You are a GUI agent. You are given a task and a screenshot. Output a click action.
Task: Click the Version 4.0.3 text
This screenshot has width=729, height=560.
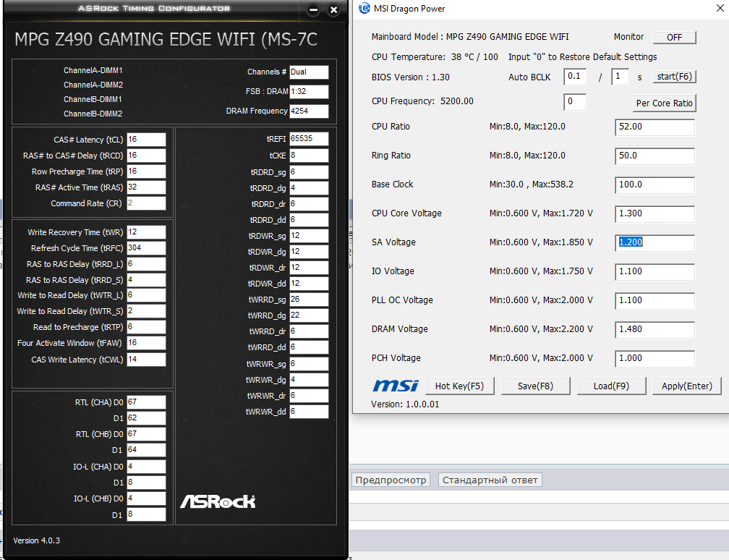[37, 540]
